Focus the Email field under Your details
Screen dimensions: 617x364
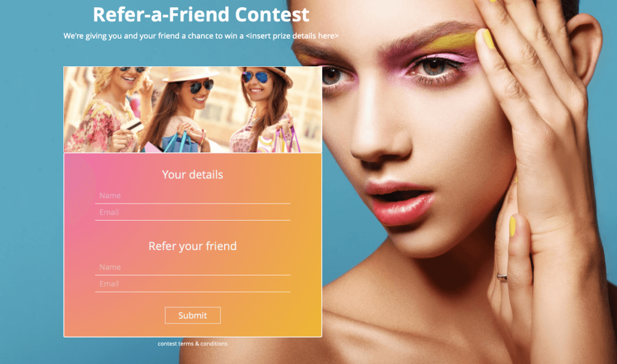click(x=192, y=213)
